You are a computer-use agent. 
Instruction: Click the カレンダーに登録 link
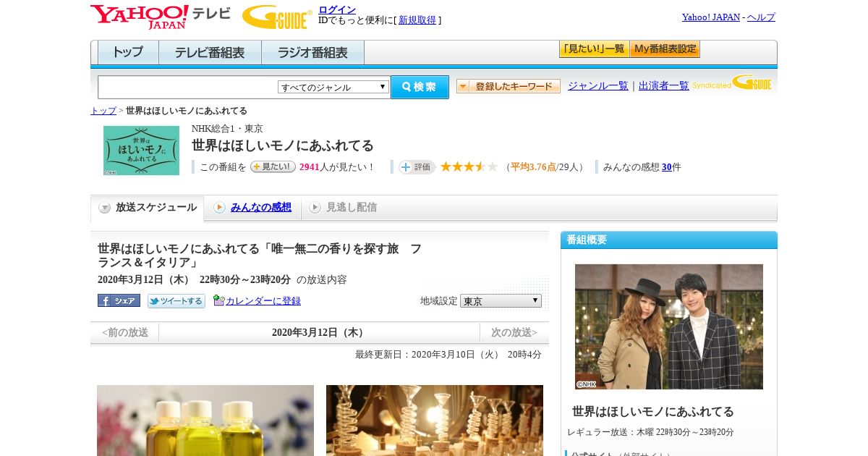[263, 301]
